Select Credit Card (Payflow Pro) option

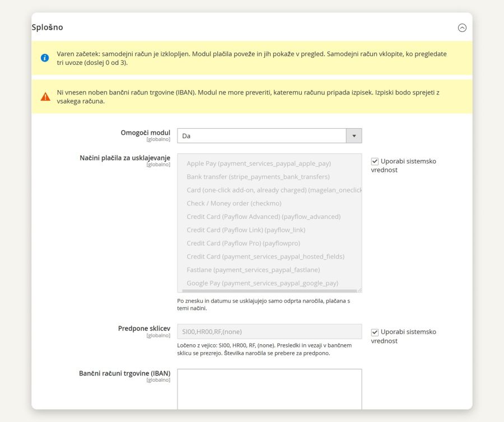pyautogui.click(x=269, y=243)
